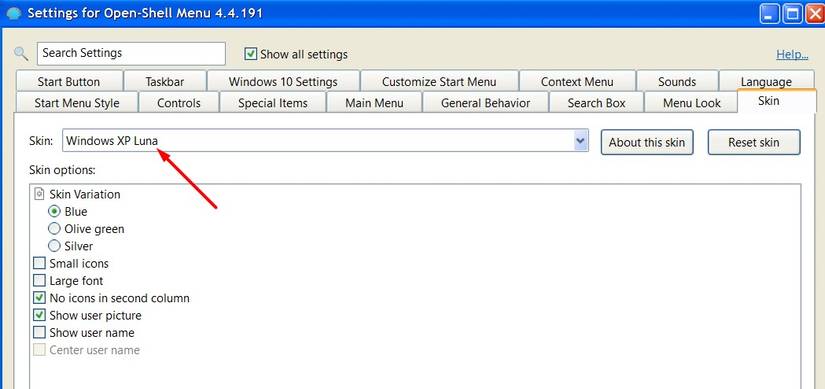Click the Skin Variation heading text
This screenshot has height=389, width=825.
click(x=85, y=194)
